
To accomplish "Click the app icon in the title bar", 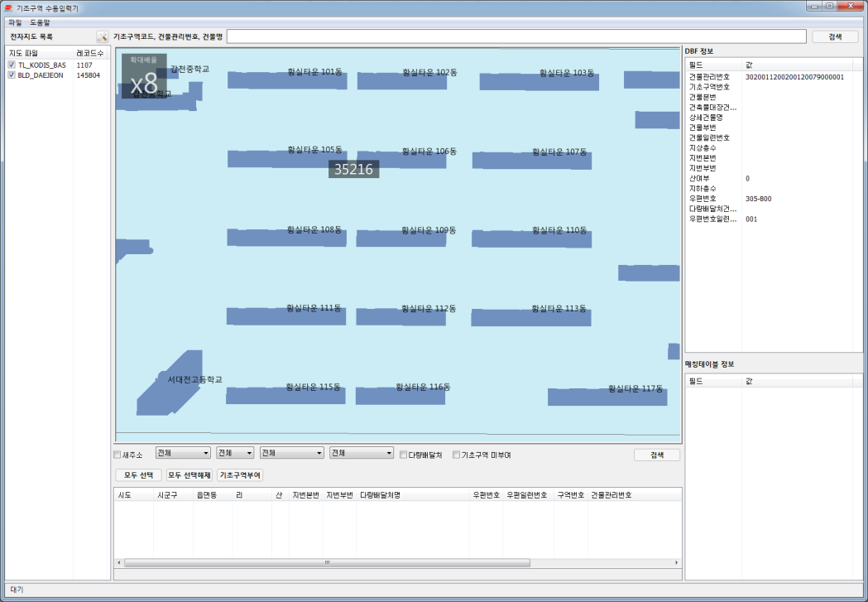I will click(x=8, y=7).
